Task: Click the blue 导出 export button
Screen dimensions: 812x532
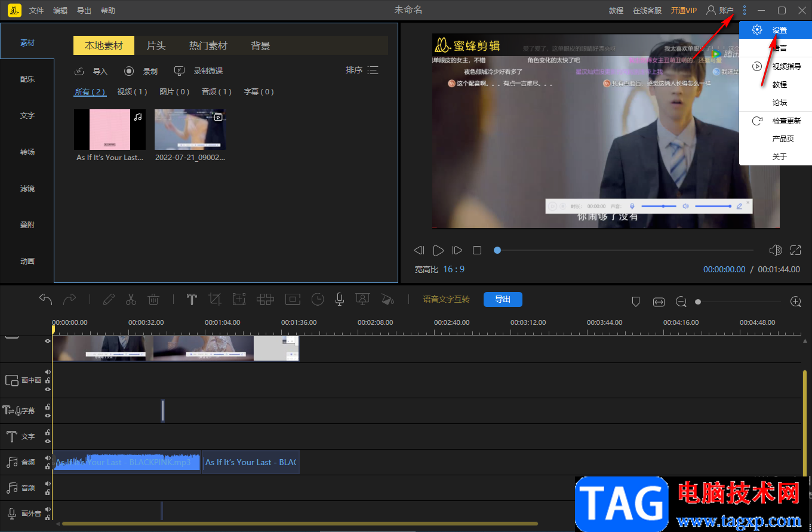Action: [x=503, y=299]
